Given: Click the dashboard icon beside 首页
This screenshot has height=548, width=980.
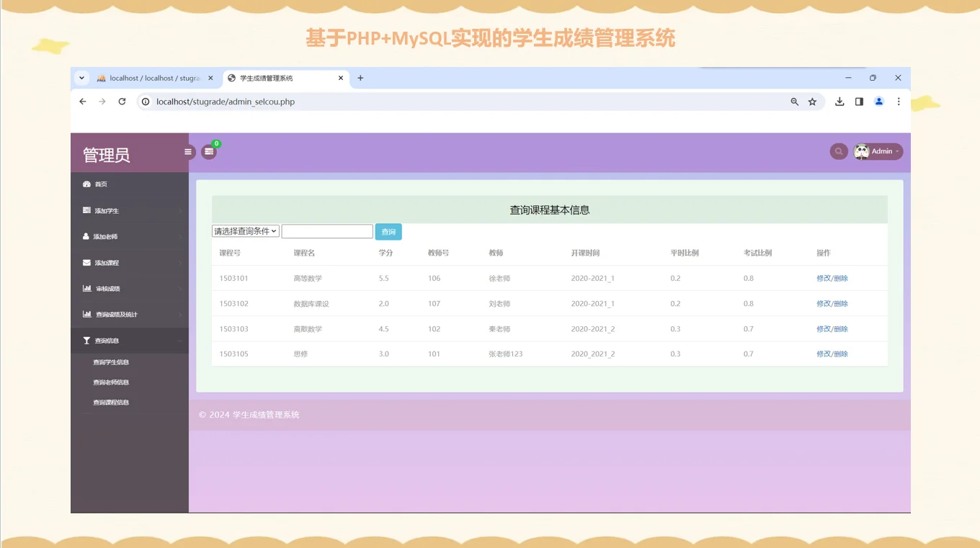Looking at the screenshot, I should tap(87, 184).
